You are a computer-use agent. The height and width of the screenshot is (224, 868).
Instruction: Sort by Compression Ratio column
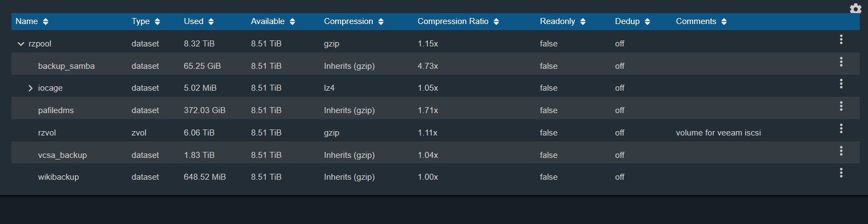pyautogui.click(x=459, y=21)
